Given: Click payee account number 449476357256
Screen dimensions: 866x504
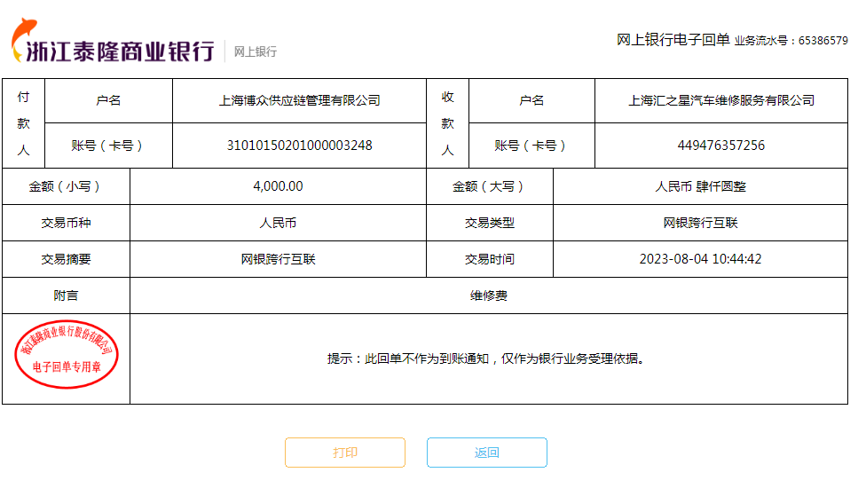Looking at the screenshot, I should pyautogui.click(x=720, y=146).
